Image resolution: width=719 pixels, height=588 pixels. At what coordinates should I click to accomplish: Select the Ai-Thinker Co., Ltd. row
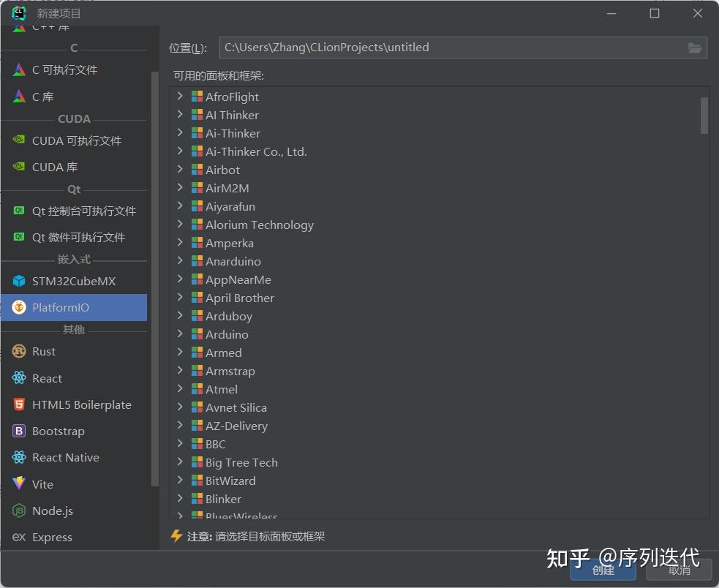pyautogui.click(x=439, y=151)
